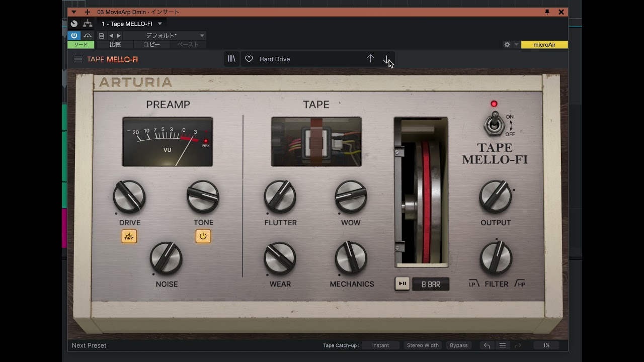644x362 pixels.
Task: Click the WOW knob
Action: [351, 197]
